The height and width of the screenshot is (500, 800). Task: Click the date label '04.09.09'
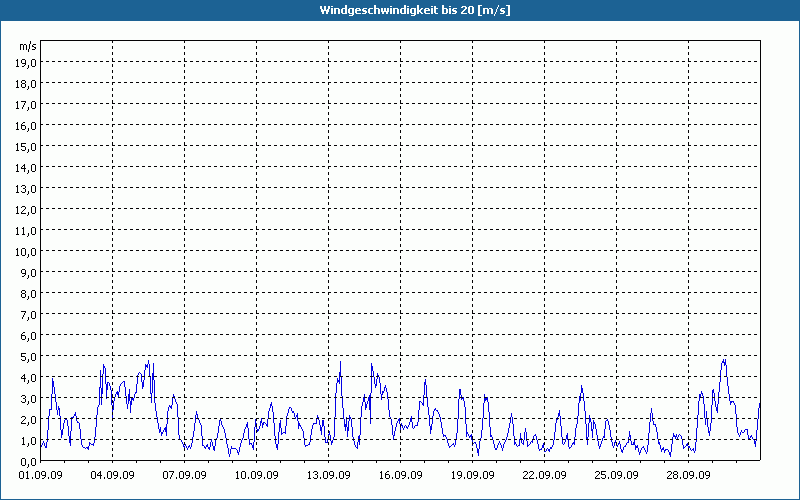tap(113, 475)
